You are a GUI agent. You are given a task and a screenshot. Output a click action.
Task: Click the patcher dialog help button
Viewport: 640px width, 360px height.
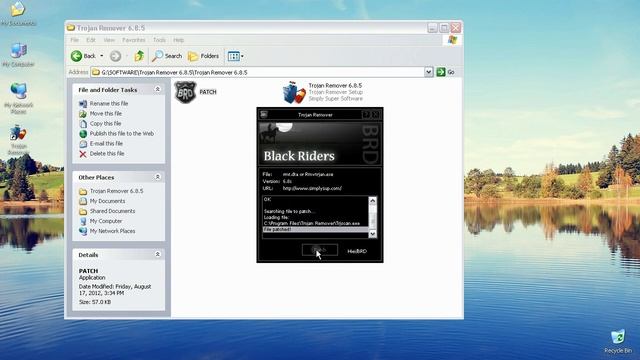tap(367, 114)
